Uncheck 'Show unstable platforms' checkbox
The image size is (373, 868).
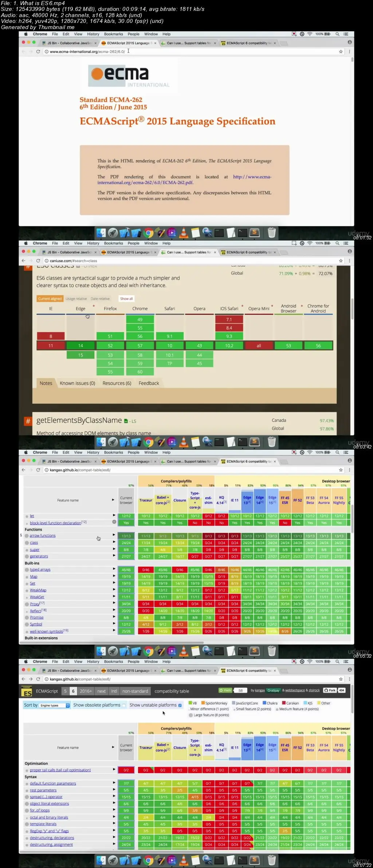tap(180, 705)
